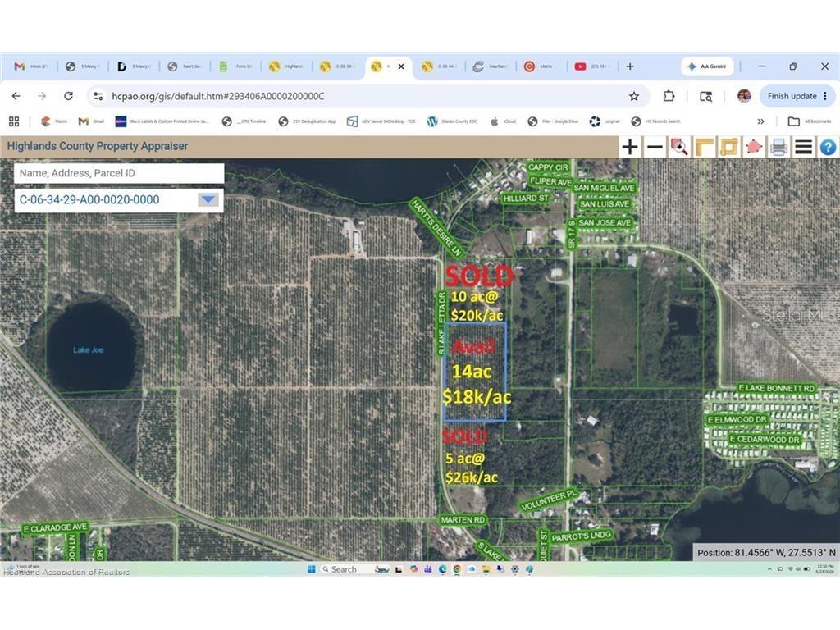Image resolution: width=840 pixels, height=630 pixels.
Task: Open the All Bookmarks folder
Action: tap(810, 121)
